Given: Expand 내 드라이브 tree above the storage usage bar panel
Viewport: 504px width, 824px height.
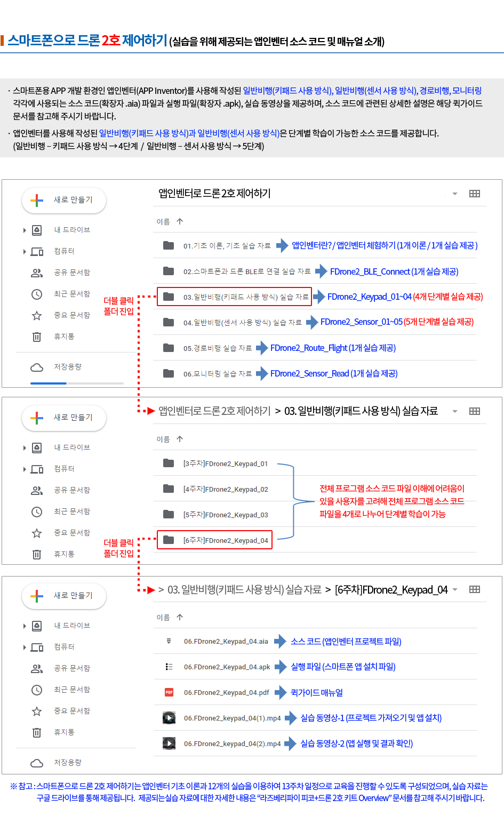Looking at the screenshot, I should point(25,230).
